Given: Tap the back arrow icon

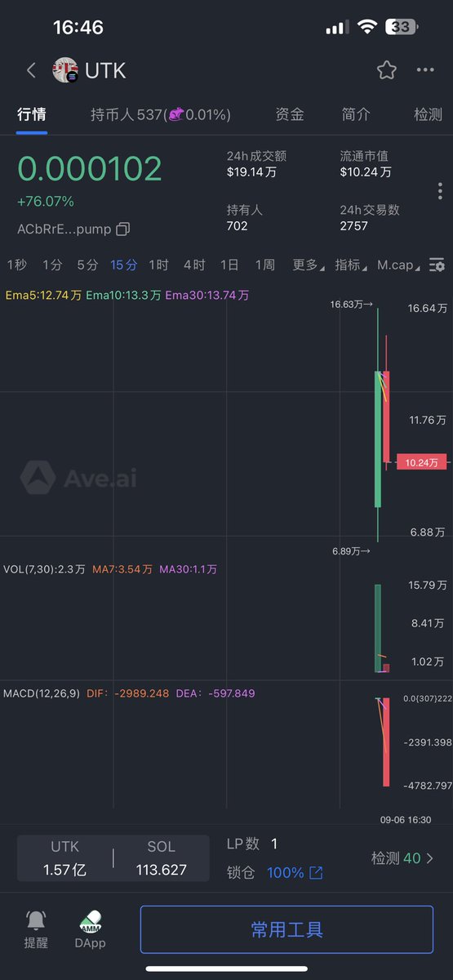Looking at the screenshot, I should pyautogui.click(x=31, y=70).
